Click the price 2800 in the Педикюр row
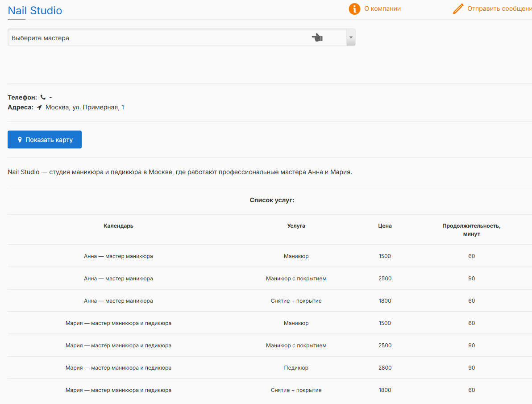532x404 pixels. (x=385, y=368)
